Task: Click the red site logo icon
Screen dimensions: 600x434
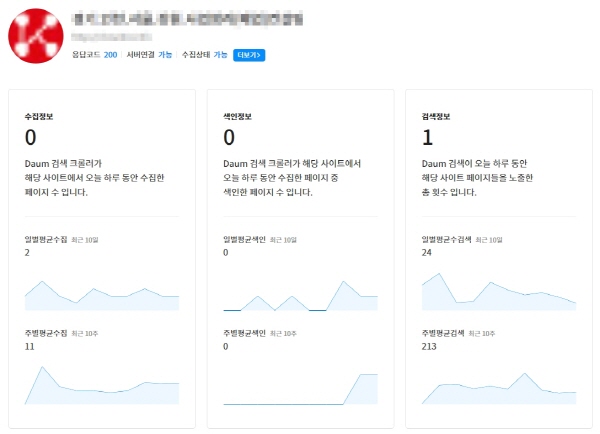Action: pyautogui.click(x=36, y=36)
